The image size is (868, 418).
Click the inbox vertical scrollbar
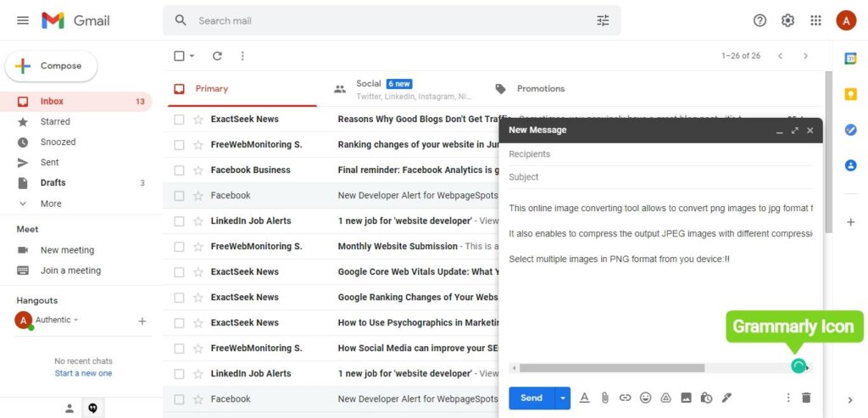tap(828, 153)
